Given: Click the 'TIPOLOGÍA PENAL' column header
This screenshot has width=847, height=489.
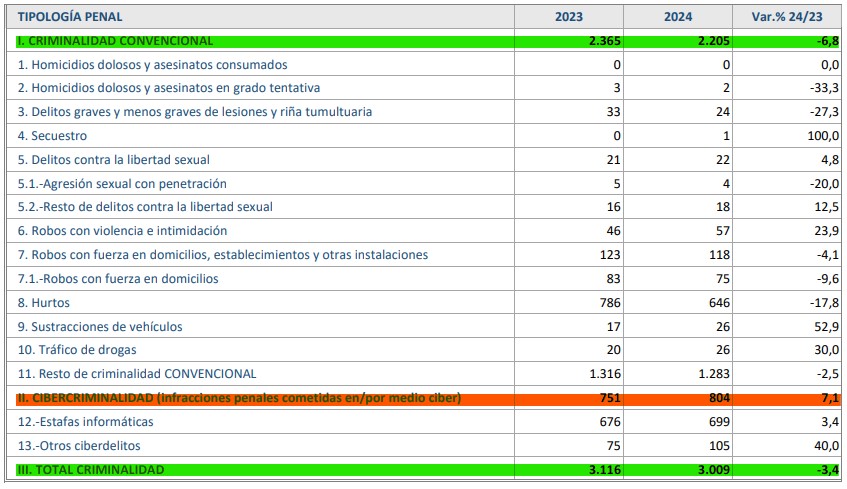Looking at the screenshot, I should click(x=69, y=17).
